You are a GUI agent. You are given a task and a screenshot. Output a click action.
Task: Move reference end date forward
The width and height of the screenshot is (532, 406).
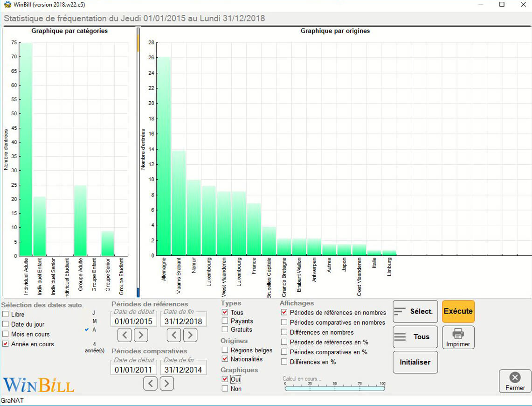(x=190, y=335)
